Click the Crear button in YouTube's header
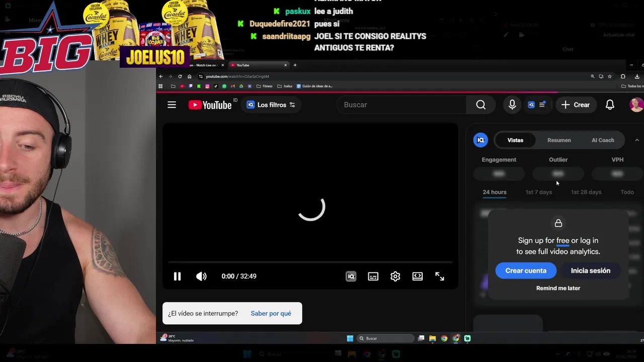 (575, 105)
